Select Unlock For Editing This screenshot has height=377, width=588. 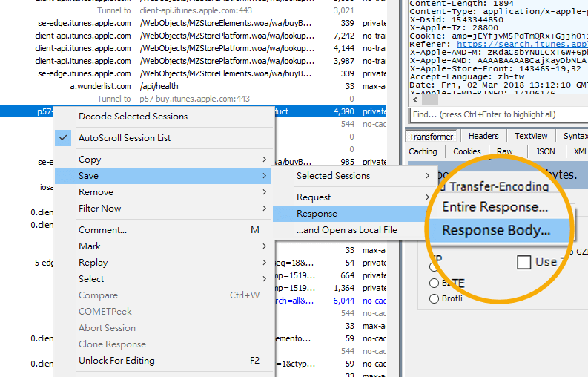pos(116,361)
